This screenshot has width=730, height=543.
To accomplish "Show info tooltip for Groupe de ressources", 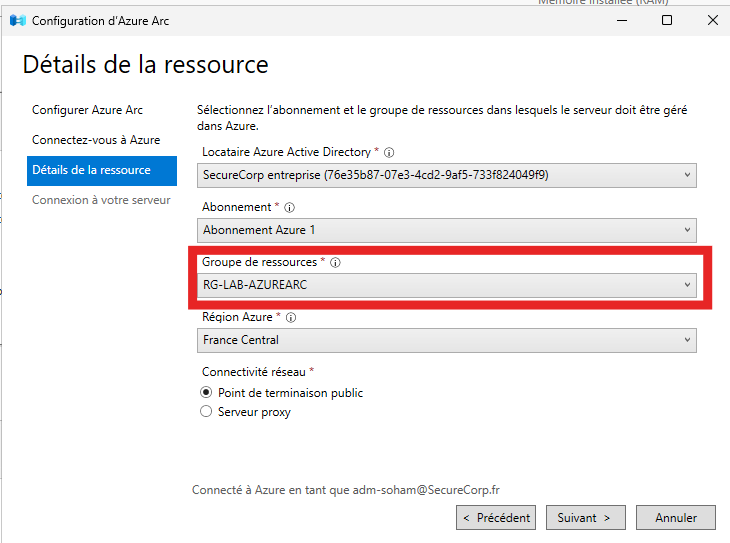I will tap(335, 262).
